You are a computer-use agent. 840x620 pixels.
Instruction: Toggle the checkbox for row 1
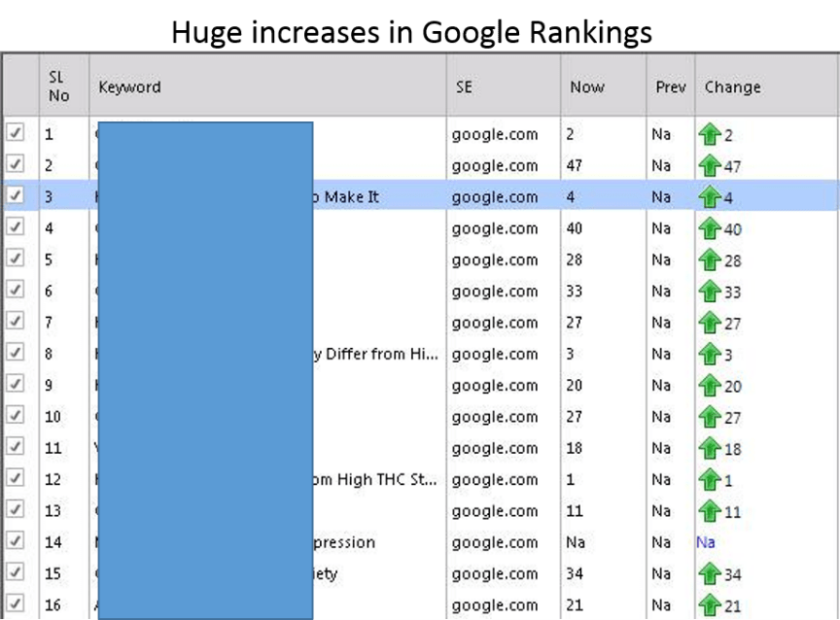[x=15, y=132]
